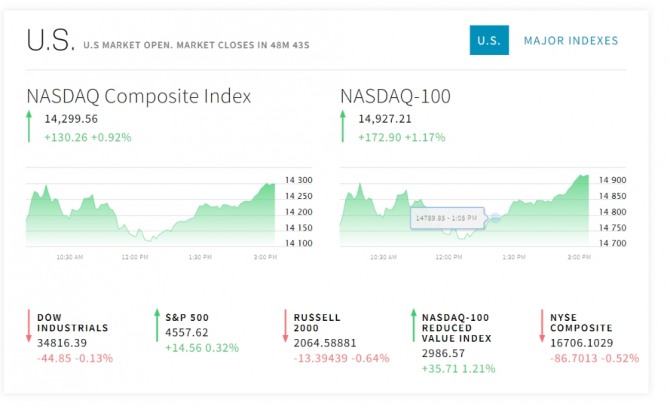Click NYSE Composite red down arrow
Image resolution: width=670 pixels, height=406 pixels.
542,326
